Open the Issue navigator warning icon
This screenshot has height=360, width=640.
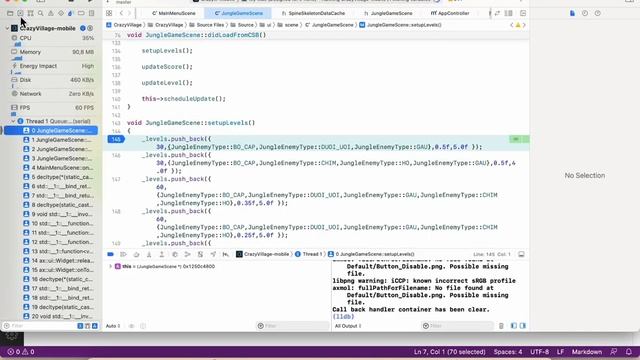click(x=51, y=13)
